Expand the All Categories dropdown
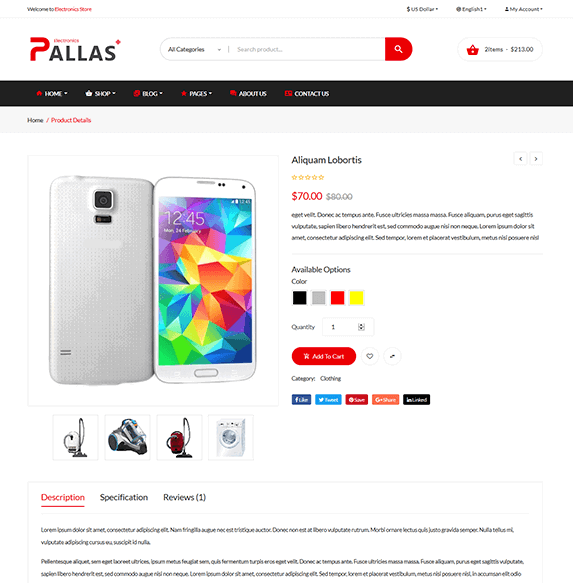 (194, 49)
